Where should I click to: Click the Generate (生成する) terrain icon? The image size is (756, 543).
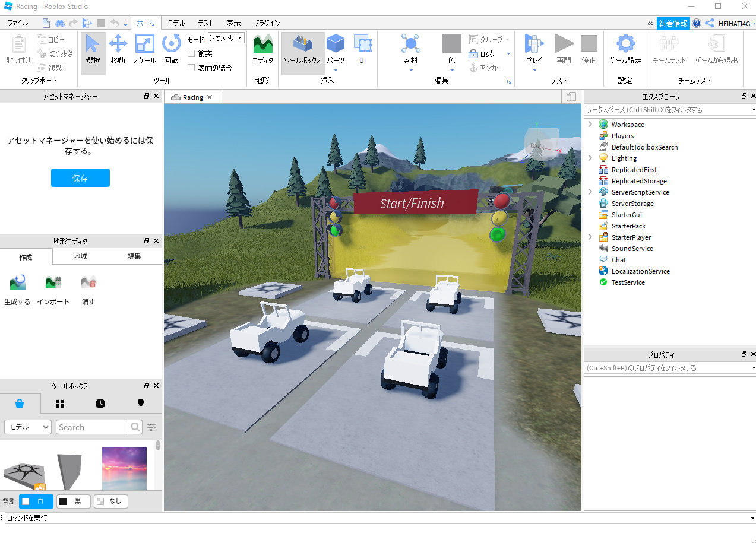pyautogui.click(x=17, y=282)
